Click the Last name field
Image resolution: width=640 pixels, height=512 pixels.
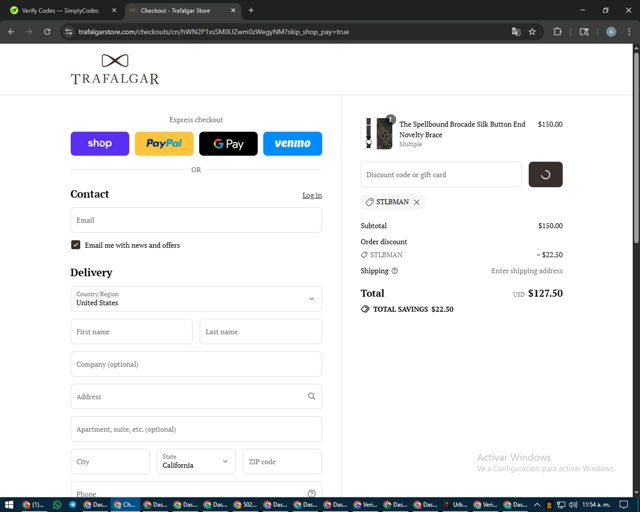click(x=261, y=332)
